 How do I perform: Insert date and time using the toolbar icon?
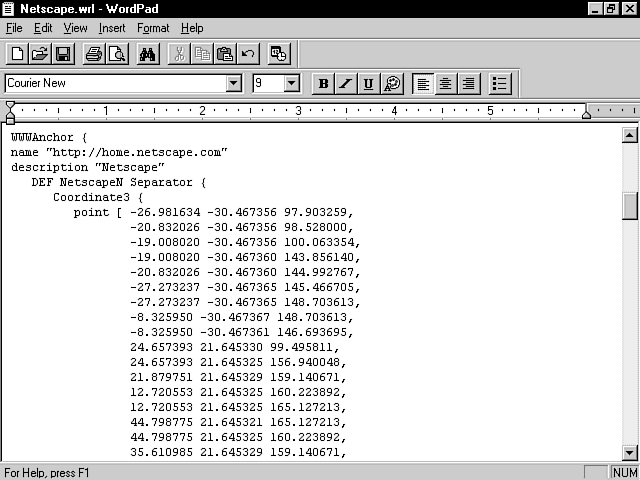pos(279,54)
